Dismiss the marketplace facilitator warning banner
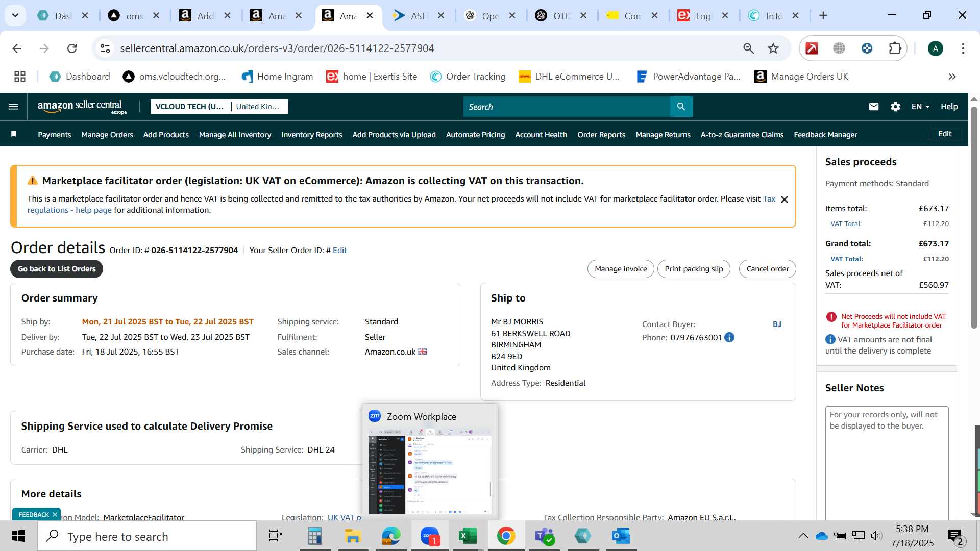 [x=785, y=199]
